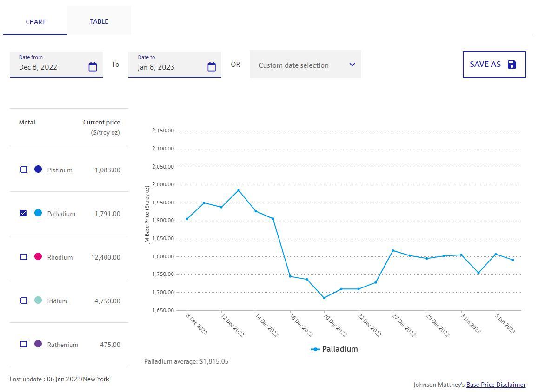Click the Date from field showing Dec 8, 2022
This screenshot has height=392, width=538.
(49, 67)
